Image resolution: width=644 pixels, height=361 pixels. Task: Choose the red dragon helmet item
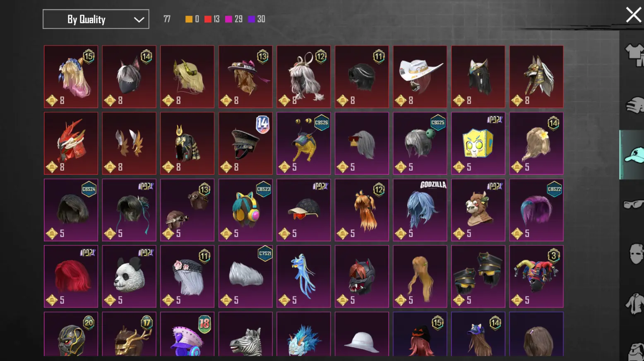tap(71, 143)
